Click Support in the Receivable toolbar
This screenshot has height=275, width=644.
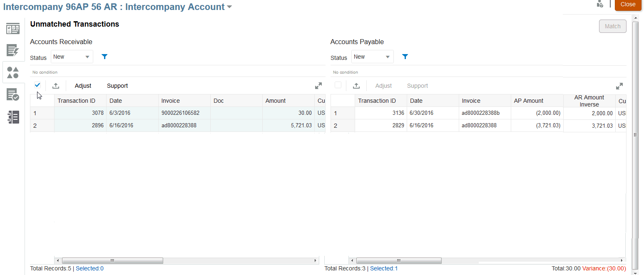pos(117,86)
